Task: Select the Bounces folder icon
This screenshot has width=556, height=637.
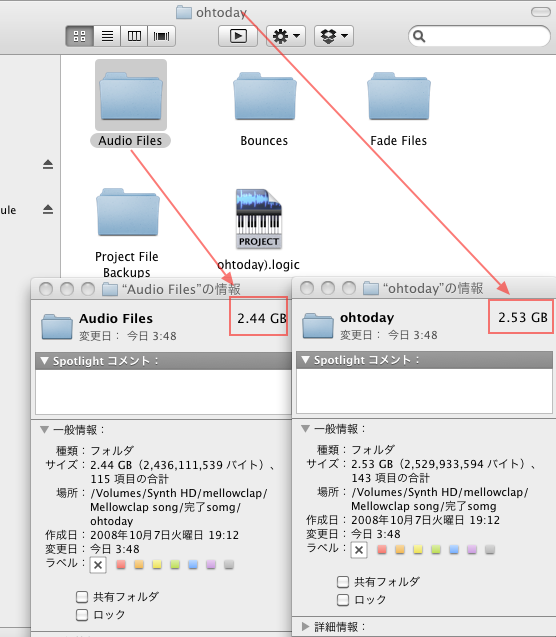Action: (265, 96)
